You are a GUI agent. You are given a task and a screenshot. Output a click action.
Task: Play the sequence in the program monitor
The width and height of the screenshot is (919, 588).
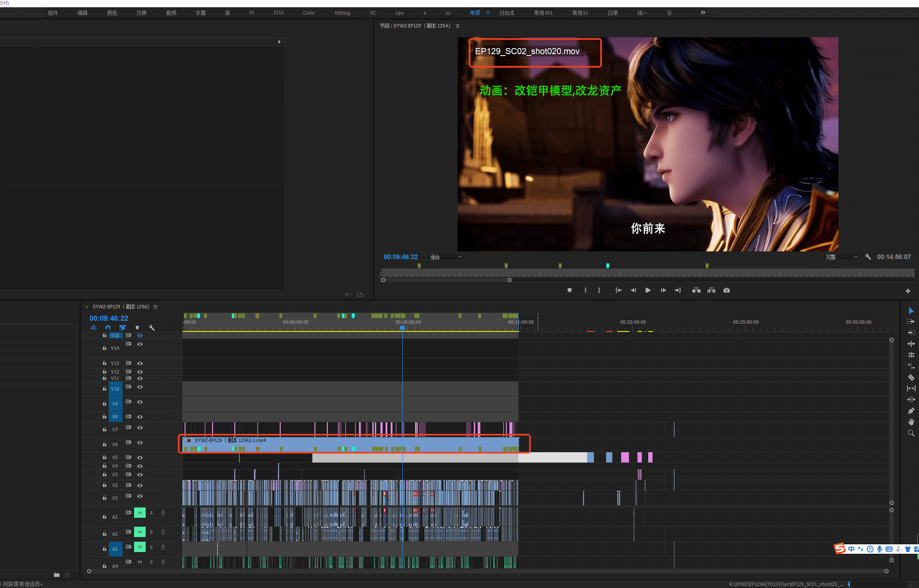[x=648, y=290]
